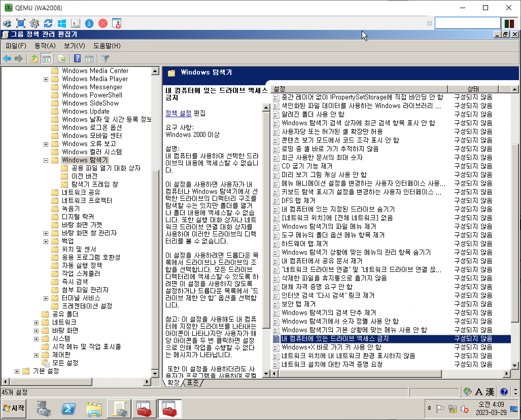Click the clock showing 오전 4:09
The image size is (521, 420).
491,404
